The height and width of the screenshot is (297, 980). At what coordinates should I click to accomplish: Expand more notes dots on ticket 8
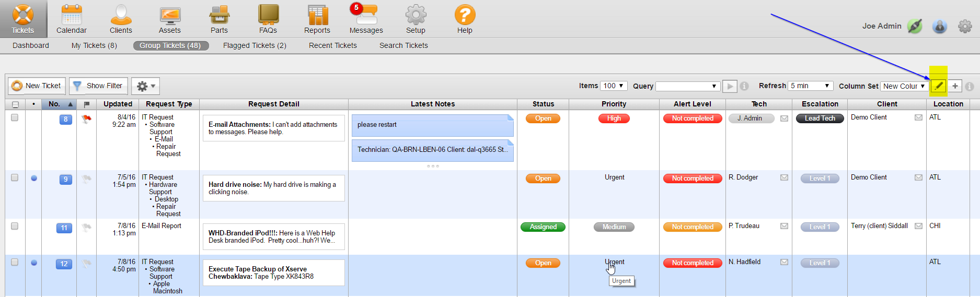point(433,166)
